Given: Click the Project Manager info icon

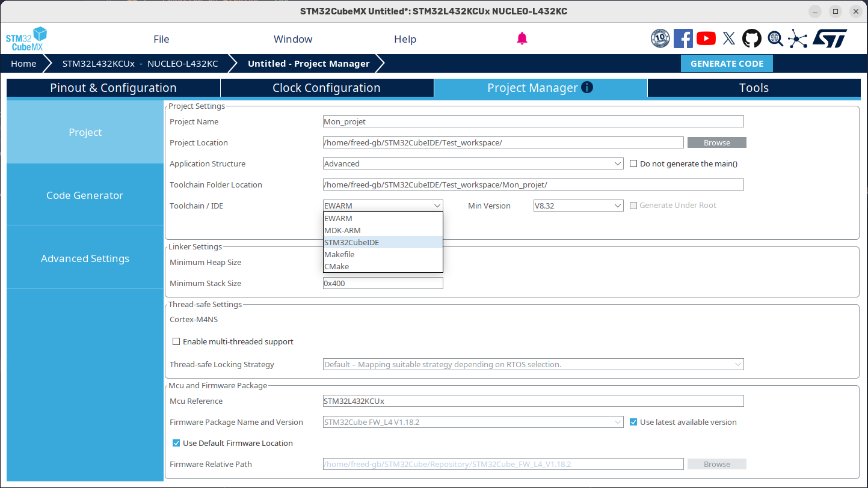Looking at the screenshot, I should tap(587, 87).
